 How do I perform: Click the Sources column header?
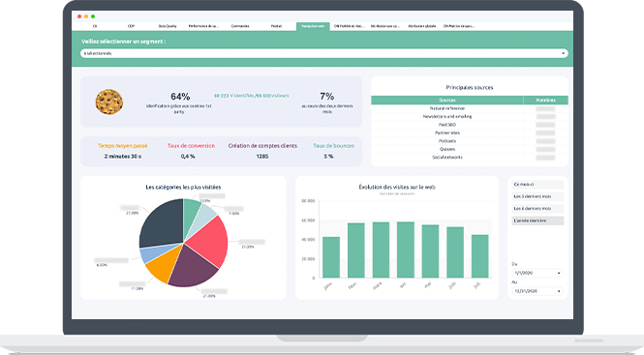(x=447, y=101)
